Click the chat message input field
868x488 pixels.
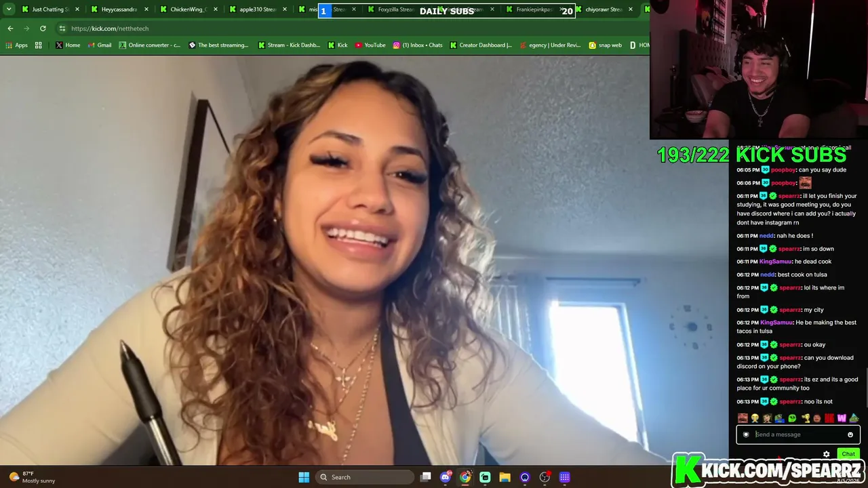click(x=798, y=434)
